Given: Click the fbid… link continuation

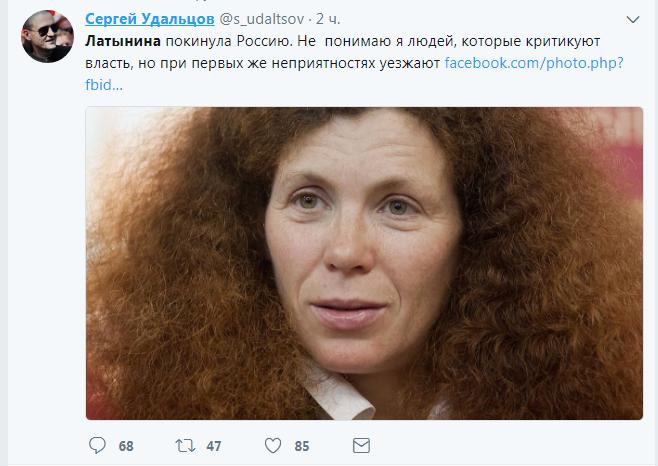Looking at the screenshot, I should (x=104, y=85).
